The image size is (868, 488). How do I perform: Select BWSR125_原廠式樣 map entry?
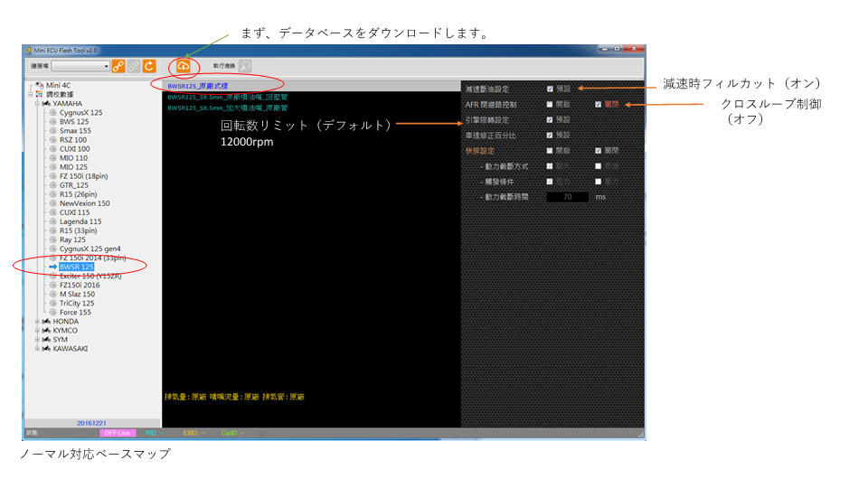pos(198,86)
